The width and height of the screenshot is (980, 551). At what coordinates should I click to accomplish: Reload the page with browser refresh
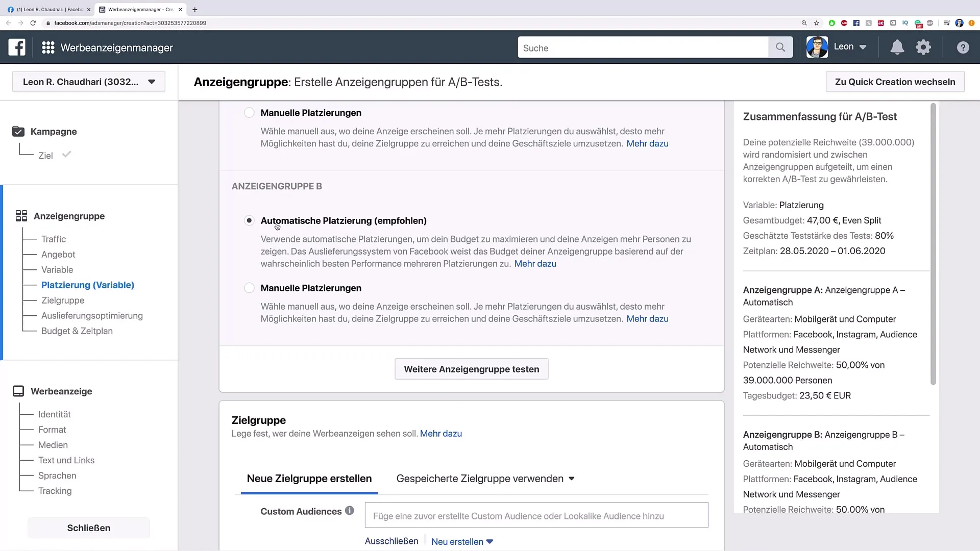[x=33, y=23]
